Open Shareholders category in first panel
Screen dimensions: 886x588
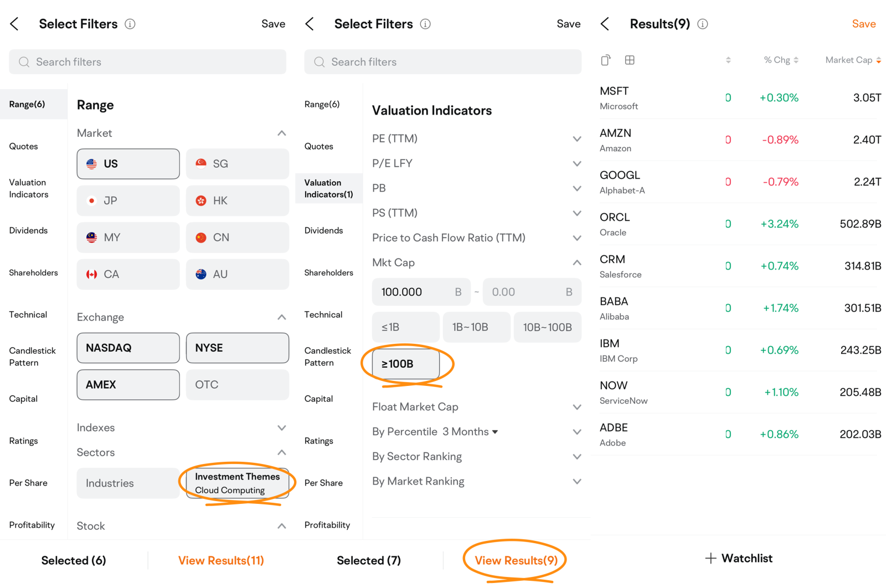click(x=33, y=272)
